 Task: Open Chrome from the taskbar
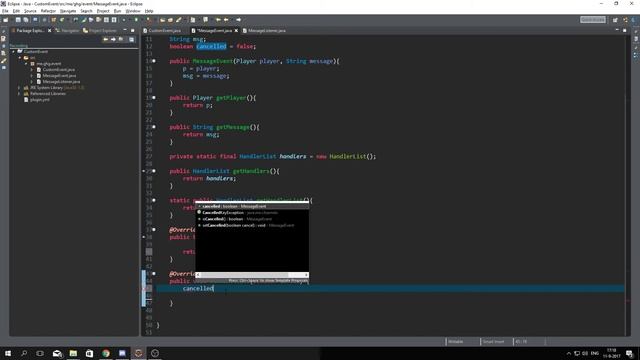click(x=106, y=353)
